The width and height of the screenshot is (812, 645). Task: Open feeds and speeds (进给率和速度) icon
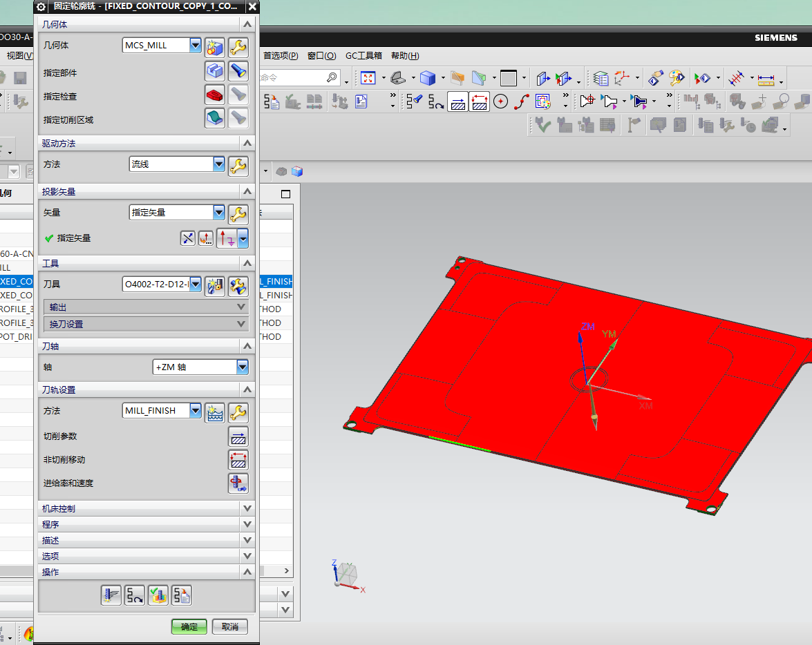tap(238, 483)
